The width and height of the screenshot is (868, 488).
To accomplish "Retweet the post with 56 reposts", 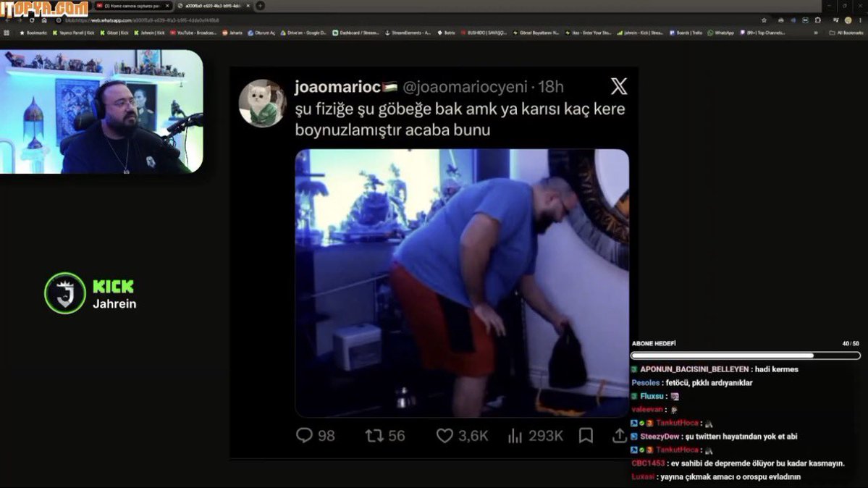I will click(x=385, y=435).
